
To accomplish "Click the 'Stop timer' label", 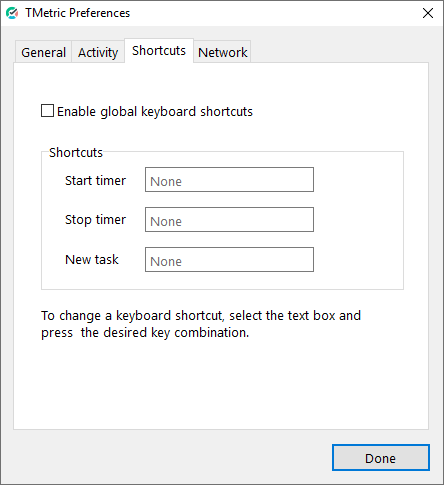I will pos(95,220).
